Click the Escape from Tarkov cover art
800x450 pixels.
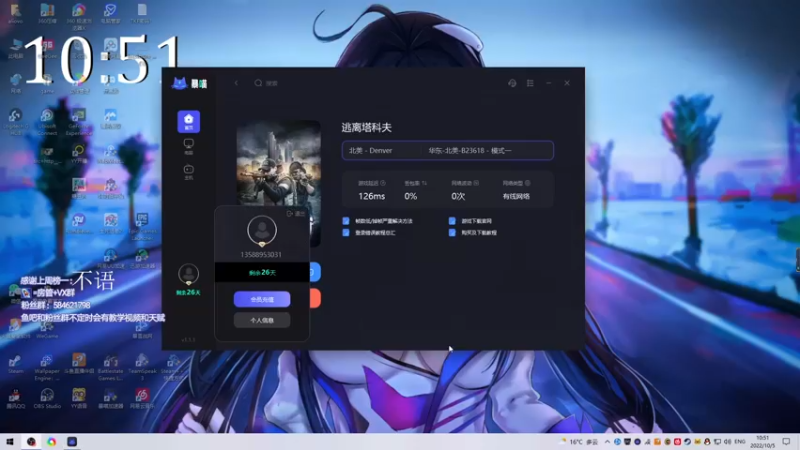tap(279, 163)
